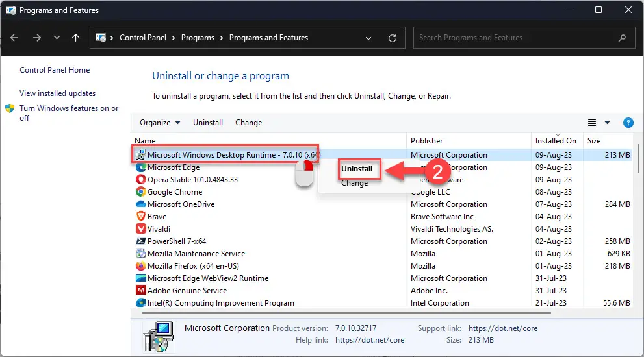Click Adobe Genuine Service icon
Image resolution: width=644 pixels, height=357 pixels.
141,291
